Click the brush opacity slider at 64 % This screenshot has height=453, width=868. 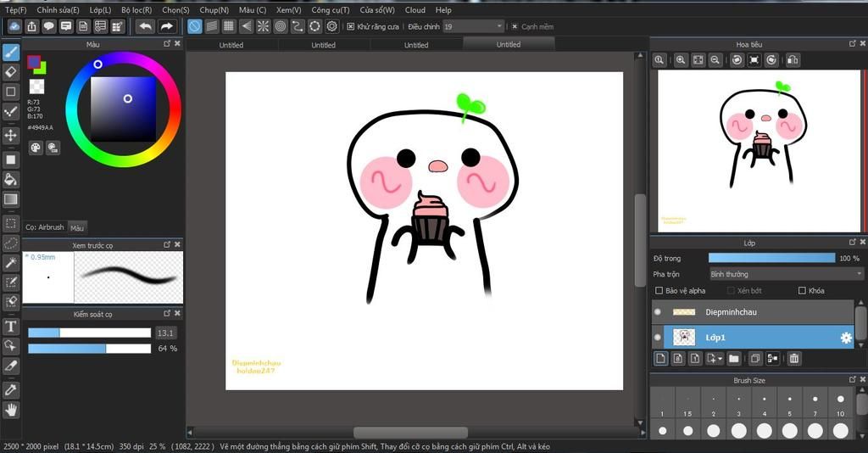[x=89, y=349]
